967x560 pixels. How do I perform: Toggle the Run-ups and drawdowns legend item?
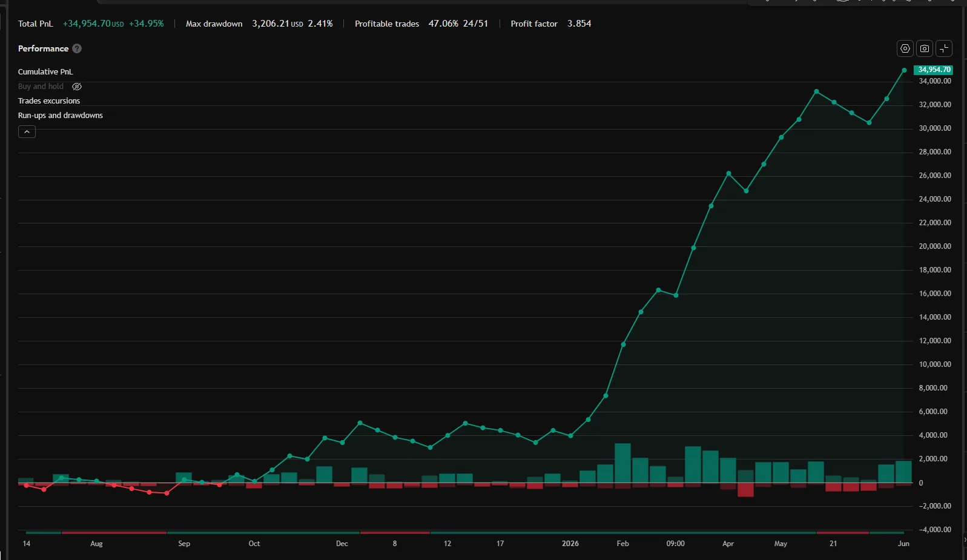[x=61, y=115]
